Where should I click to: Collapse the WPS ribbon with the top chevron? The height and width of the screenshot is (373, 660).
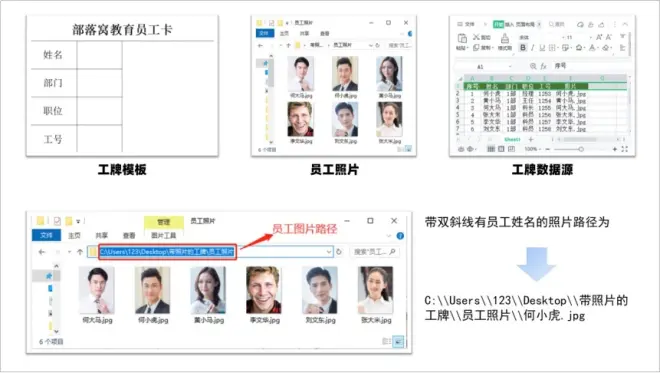pyautogui.click(x=625, y=24)
